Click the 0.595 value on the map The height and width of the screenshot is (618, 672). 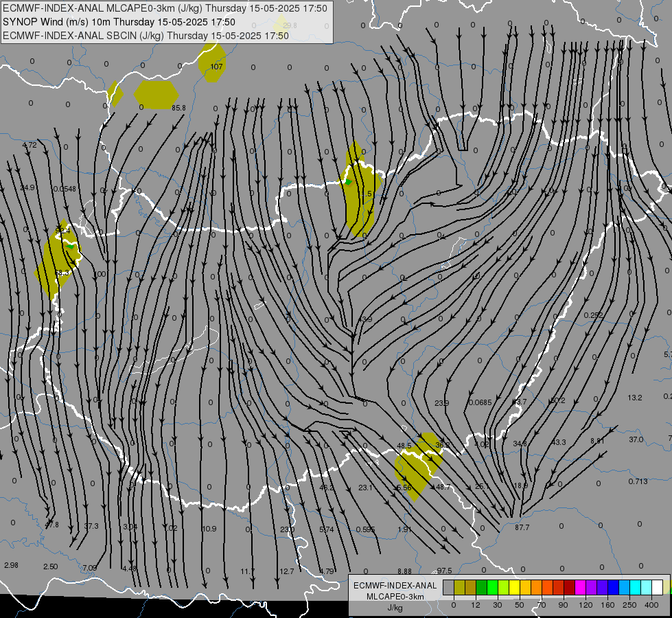click(x=366, y=529)
